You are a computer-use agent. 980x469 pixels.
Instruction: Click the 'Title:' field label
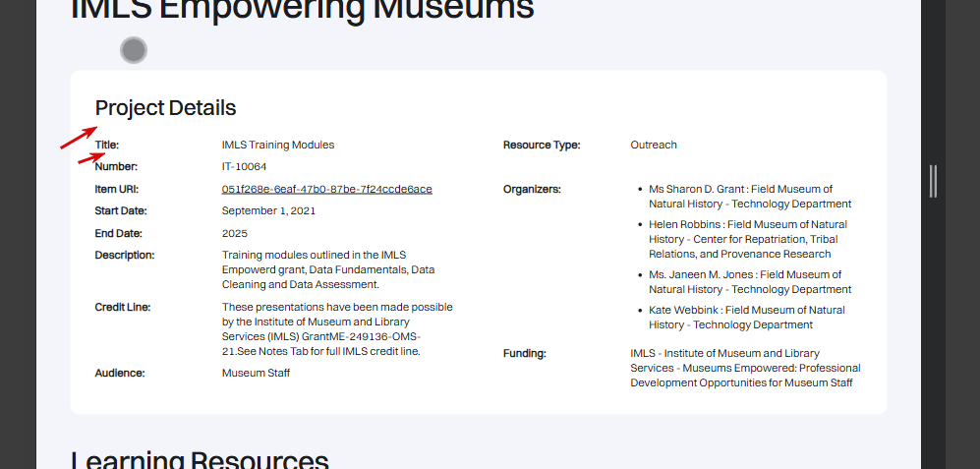click(x=107, y=145)
